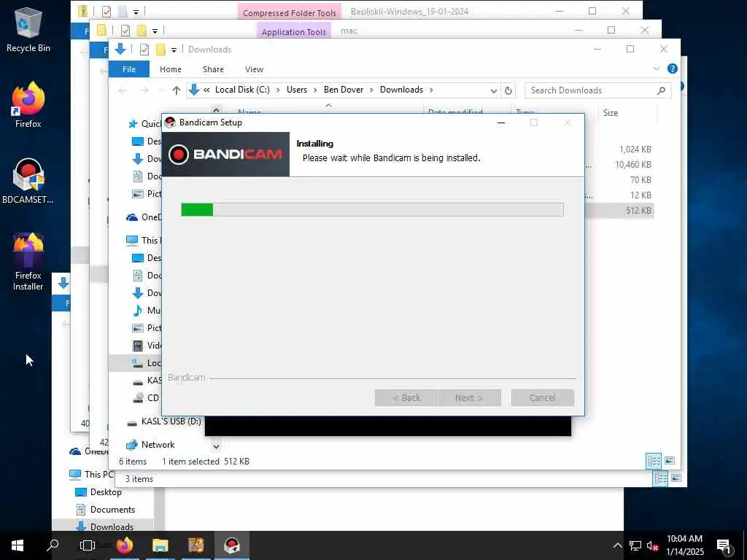Open the File tab in Downloads window
The image size is (747, 560).
coord(129,69)
